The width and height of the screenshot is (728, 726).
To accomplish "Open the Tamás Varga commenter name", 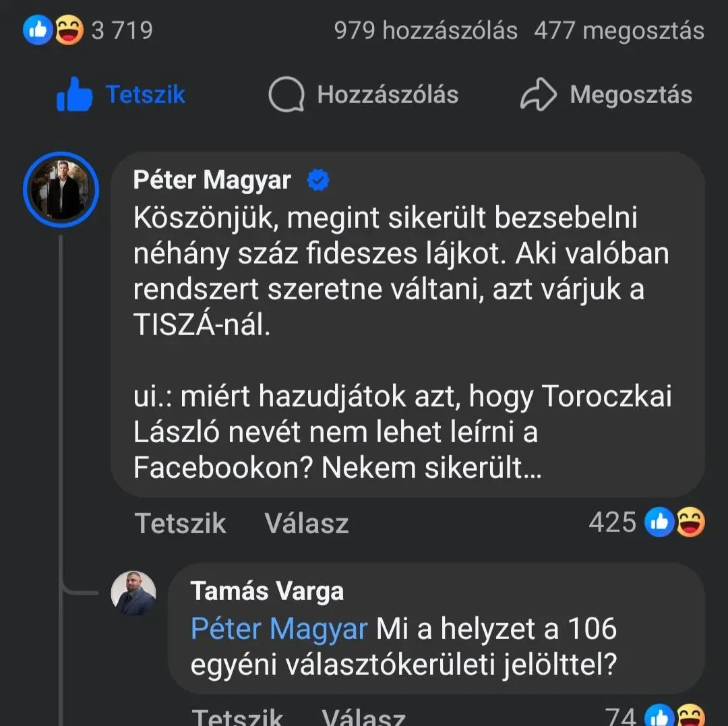I will (267, 591).
